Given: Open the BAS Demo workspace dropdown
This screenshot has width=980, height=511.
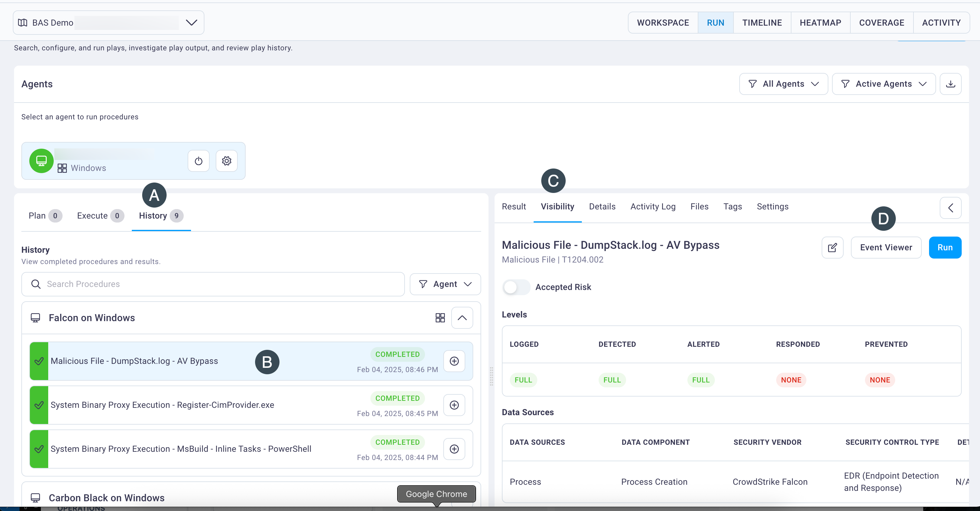Looking at the screenshot, I should 108,23.
